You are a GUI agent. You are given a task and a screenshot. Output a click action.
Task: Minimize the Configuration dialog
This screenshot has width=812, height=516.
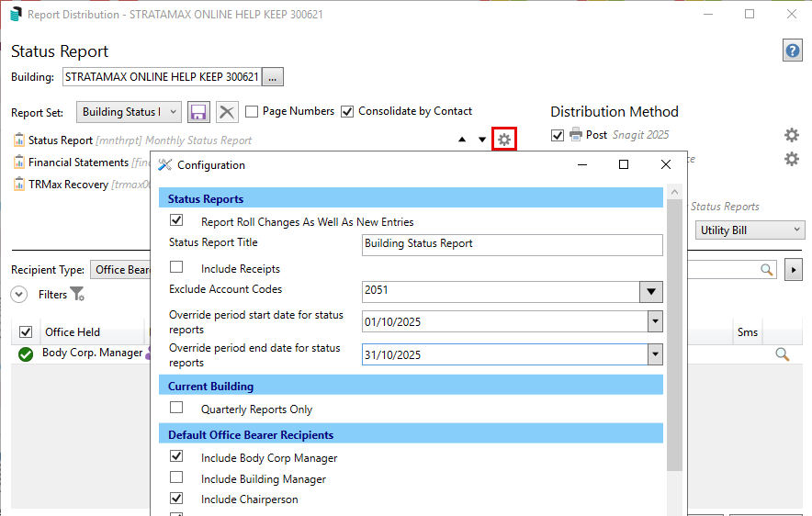click(582, 164)
